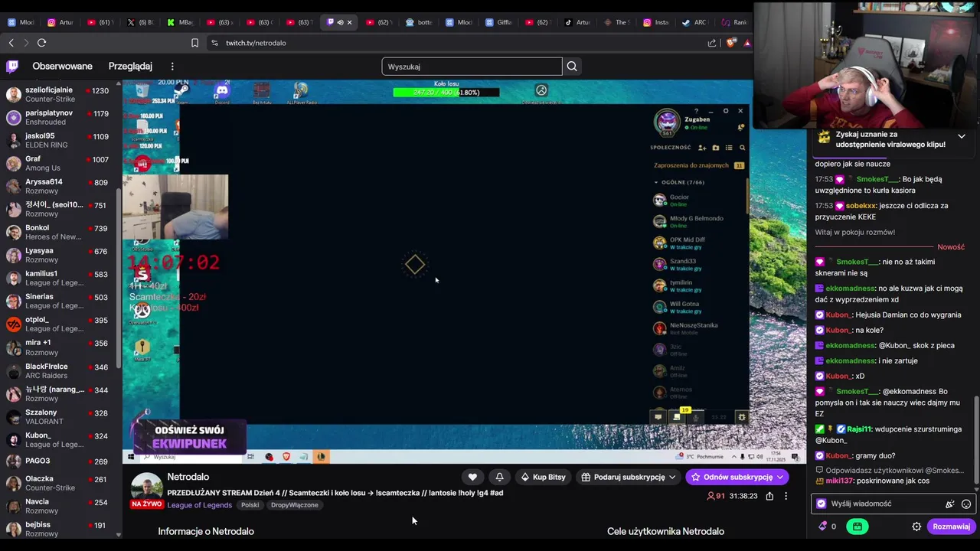The height and width of the screenshot is (551, 980).
Task: Follow the channel with the heart icon
Action: [x=472, y=477]
